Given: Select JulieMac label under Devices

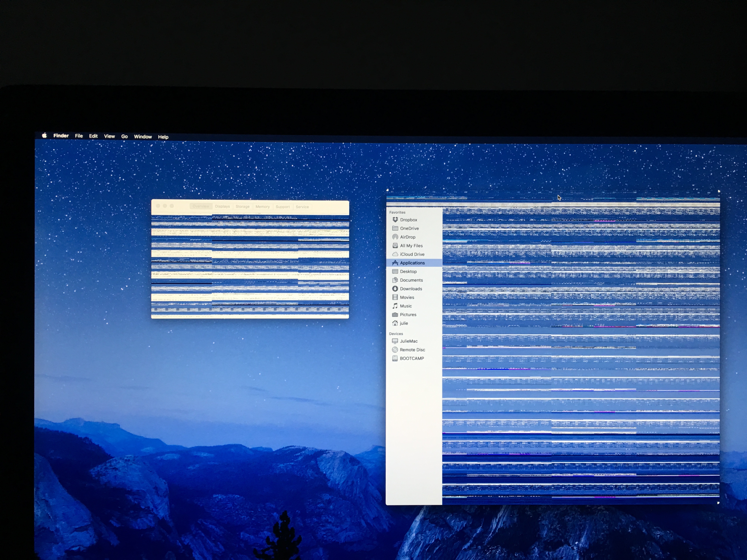Looking at the screenshot, I should point(409,341).
